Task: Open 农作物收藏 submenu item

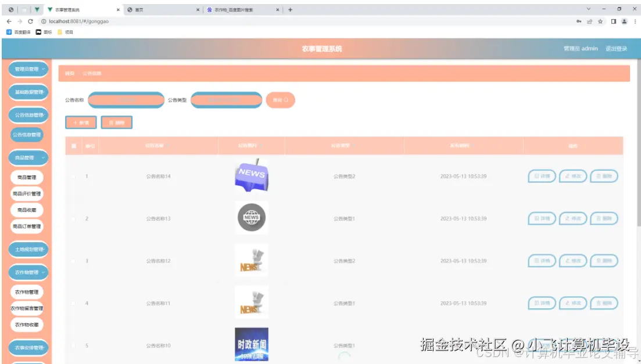Action: point(27,325)
